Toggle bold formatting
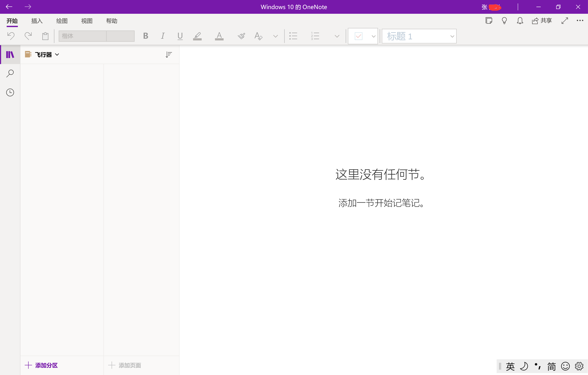This screenshot has height=375, width=588. pyautogui.click(x=146, y=36)
